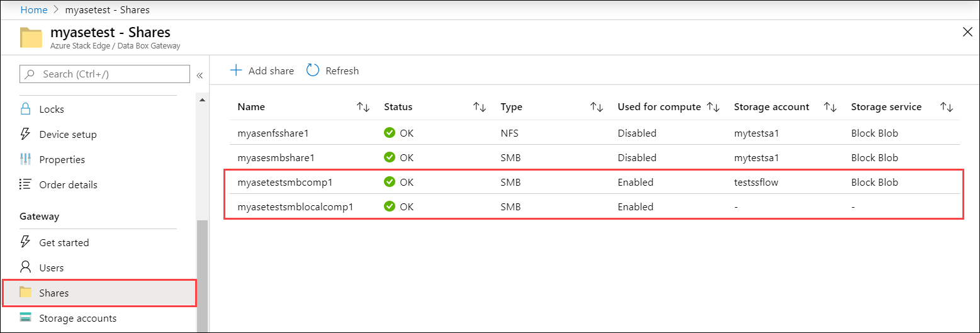Sort by the Name column arrows
The image size is (980, 333).
(363, 107)
